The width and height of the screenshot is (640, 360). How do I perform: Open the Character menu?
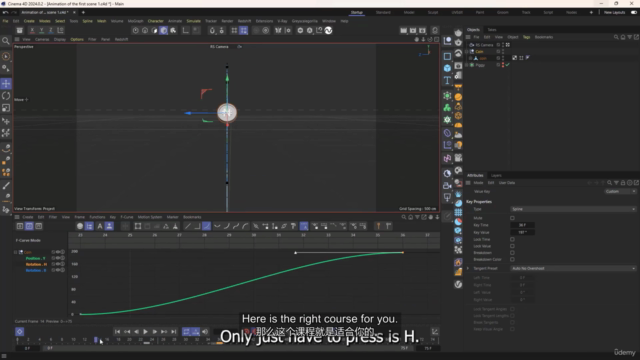156,21
